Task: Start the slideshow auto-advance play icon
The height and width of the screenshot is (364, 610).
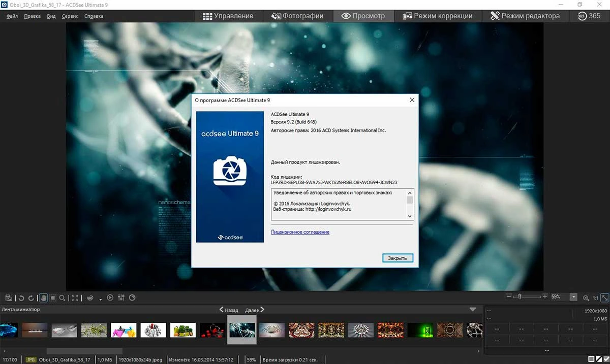Action: 110,298
